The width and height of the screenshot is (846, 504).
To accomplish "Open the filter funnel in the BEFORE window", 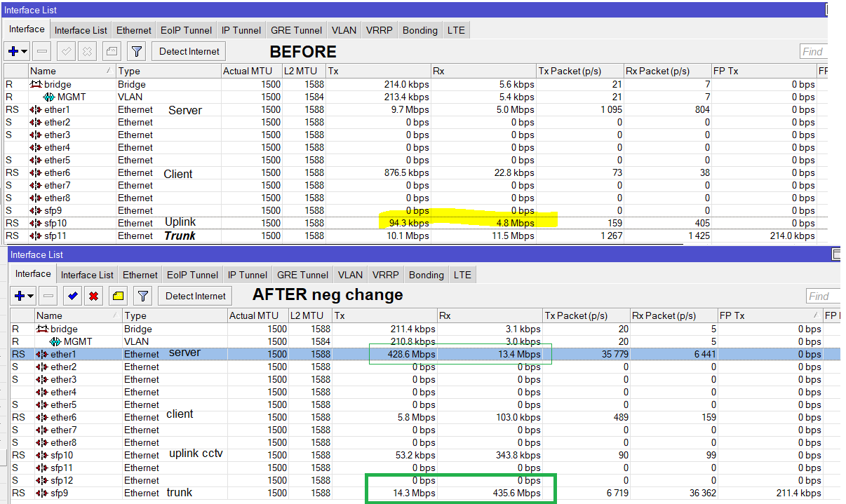I will click(136, 50).
